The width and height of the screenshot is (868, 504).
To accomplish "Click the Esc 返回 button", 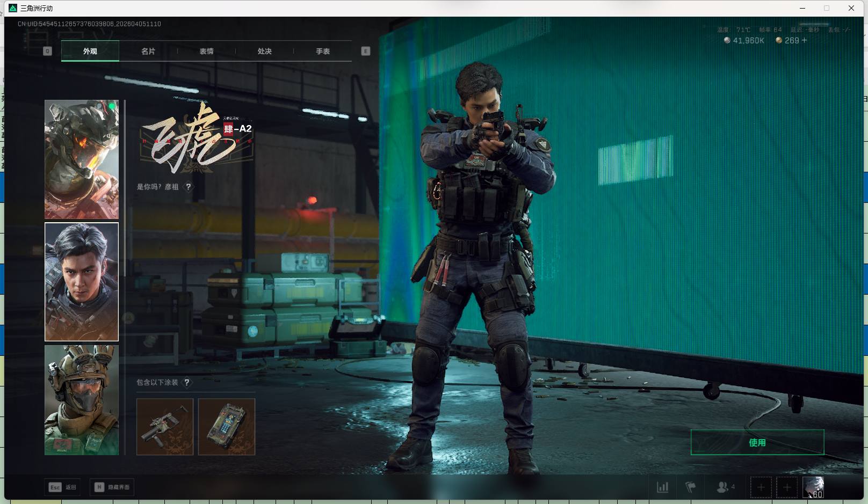I will click(x=63, y=487).
